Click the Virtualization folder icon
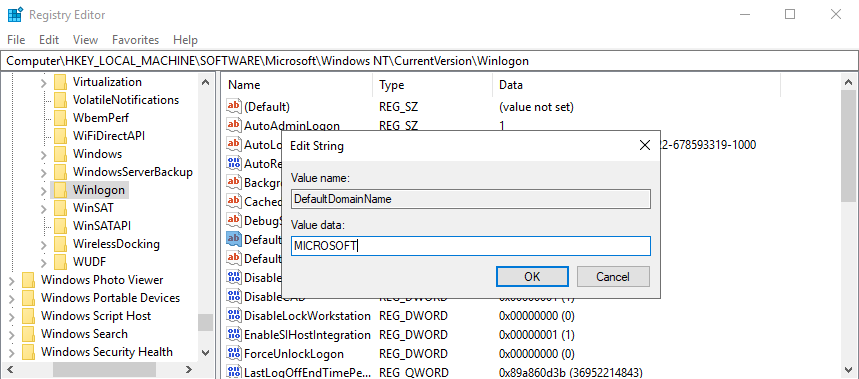The height and width of the screenshot is (379, 859). [60, 82]
